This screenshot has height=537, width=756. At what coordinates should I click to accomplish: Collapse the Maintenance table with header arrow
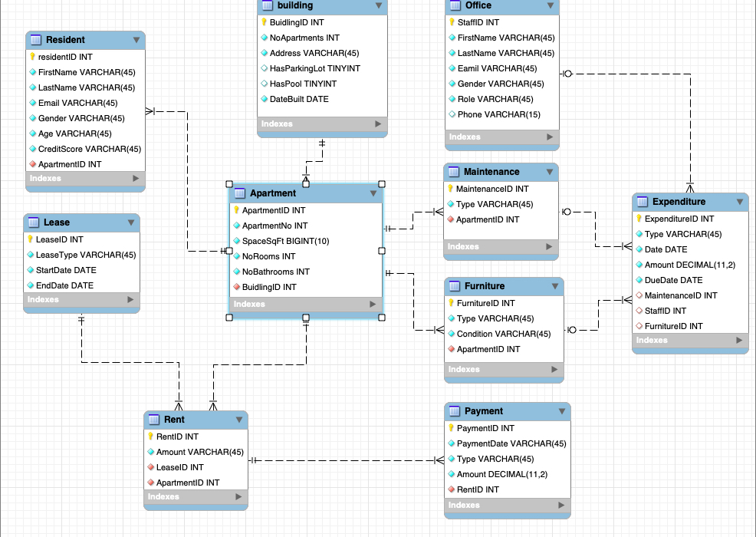tap(549, 173)
